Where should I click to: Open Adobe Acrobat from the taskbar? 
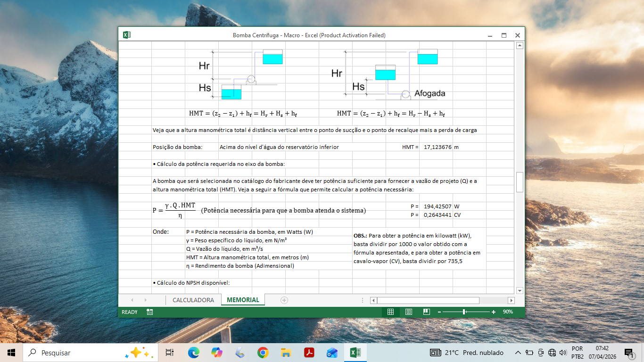[309, 353]
